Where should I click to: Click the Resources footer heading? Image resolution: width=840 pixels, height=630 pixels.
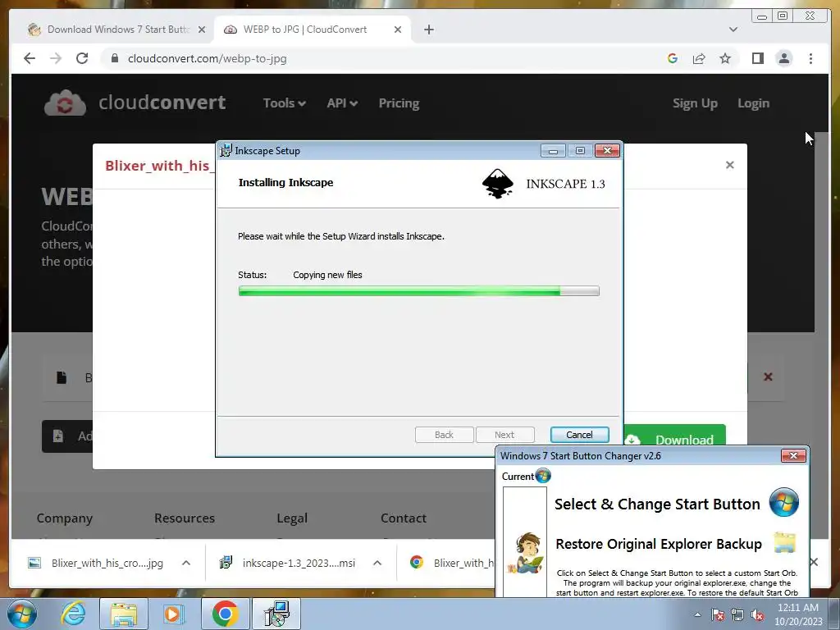[x=185, y=518]
